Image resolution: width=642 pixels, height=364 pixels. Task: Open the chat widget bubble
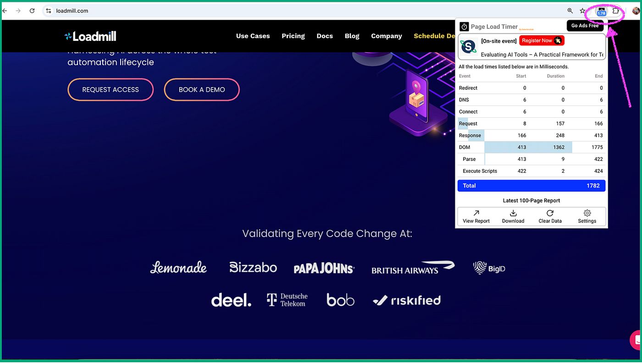[x=636, y=340]
